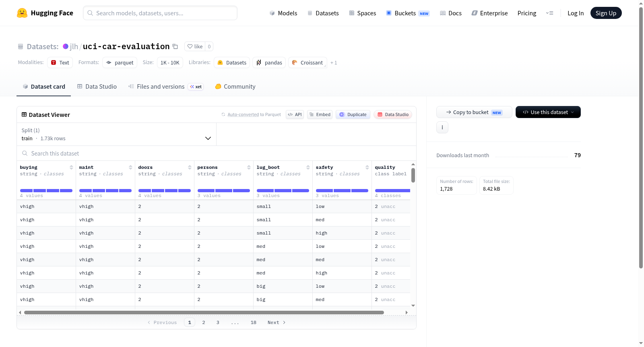Go to page 18 of results
644x347 pixels.
[254, 322]
